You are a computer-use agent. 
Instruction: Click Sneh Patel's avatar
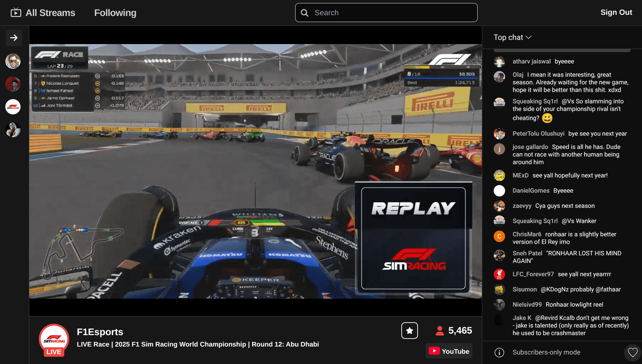point(499,255)
